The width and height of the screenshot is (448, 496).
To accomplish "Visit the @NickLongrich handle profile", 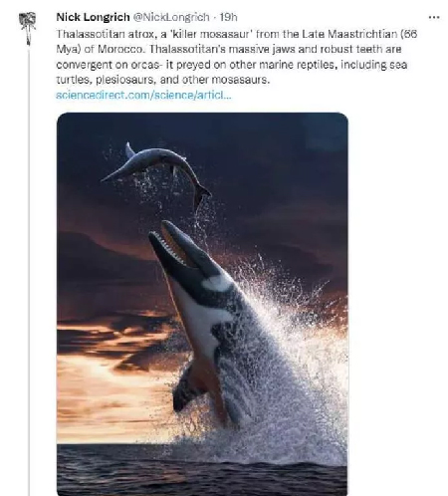I will [171, 17].
